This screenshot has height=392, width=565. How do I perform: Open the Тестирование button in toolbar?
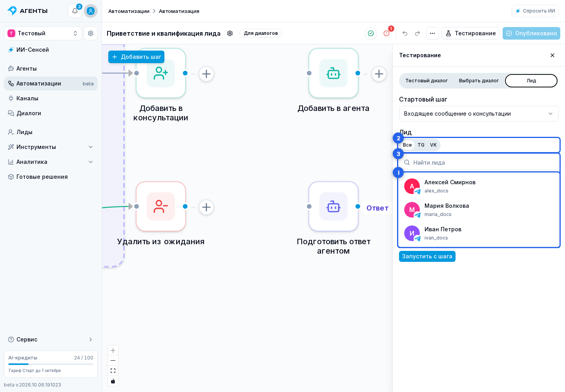tap(470, 33)
